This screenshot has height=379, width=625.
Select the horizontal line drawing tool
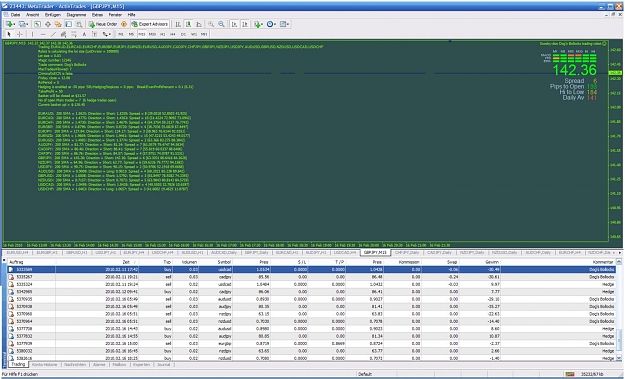pos(43,34)
